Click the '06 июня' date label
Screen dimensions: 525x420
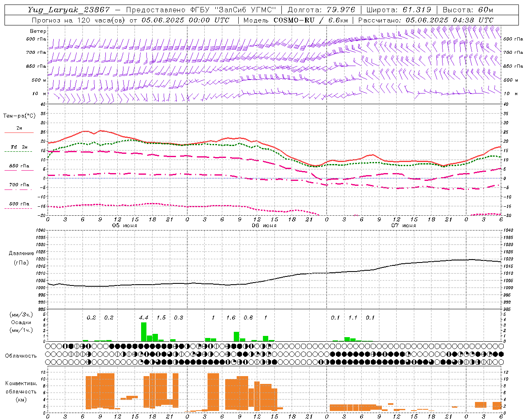point(264,226)
